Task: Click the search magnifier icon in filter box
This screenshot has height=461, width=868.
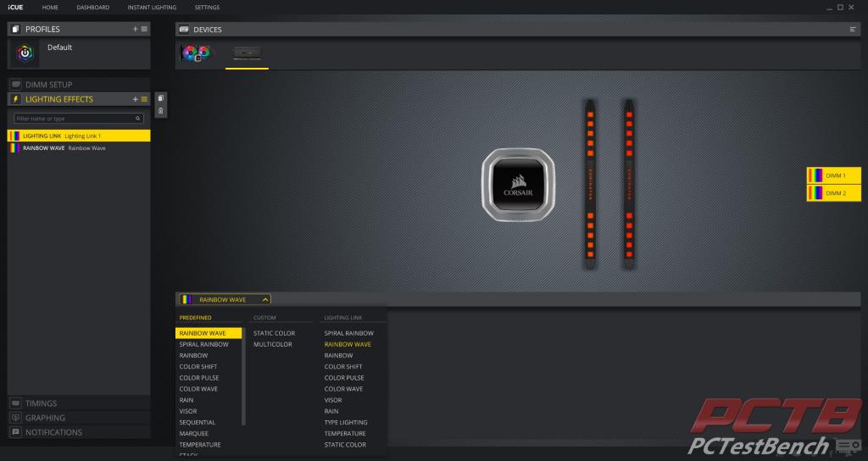Action: (138, 119)
